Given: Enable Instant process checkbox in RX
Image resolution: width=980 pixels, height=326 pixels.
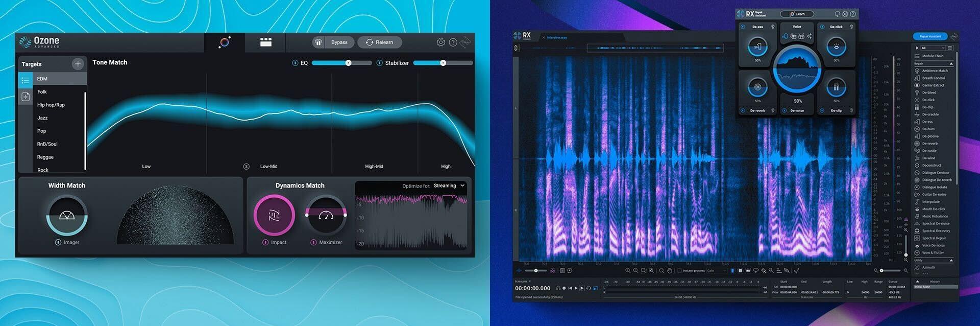Looking at the screenshot, I should tap(679, 270).
